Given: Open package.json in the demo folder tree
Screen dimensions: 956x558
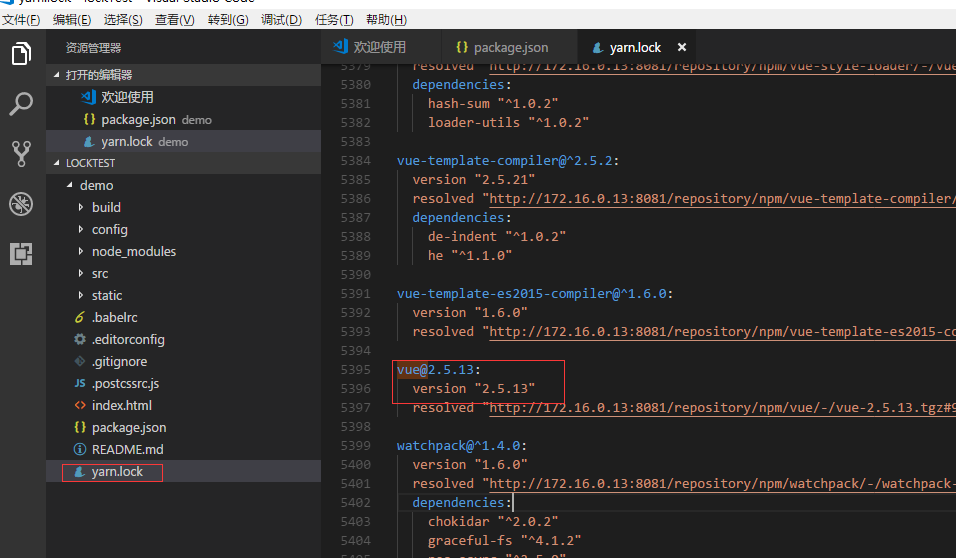Looking at the screenshot, I should pos(184,427).
